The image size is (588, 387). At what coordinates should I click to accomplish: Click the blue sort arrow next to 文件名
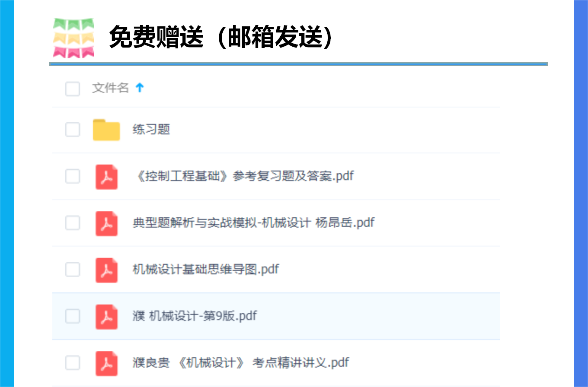(139, 88)
